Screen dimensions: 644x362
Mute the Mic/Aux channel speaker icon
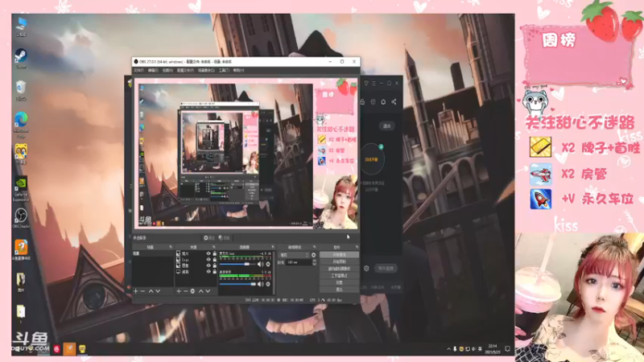point(260,265)
